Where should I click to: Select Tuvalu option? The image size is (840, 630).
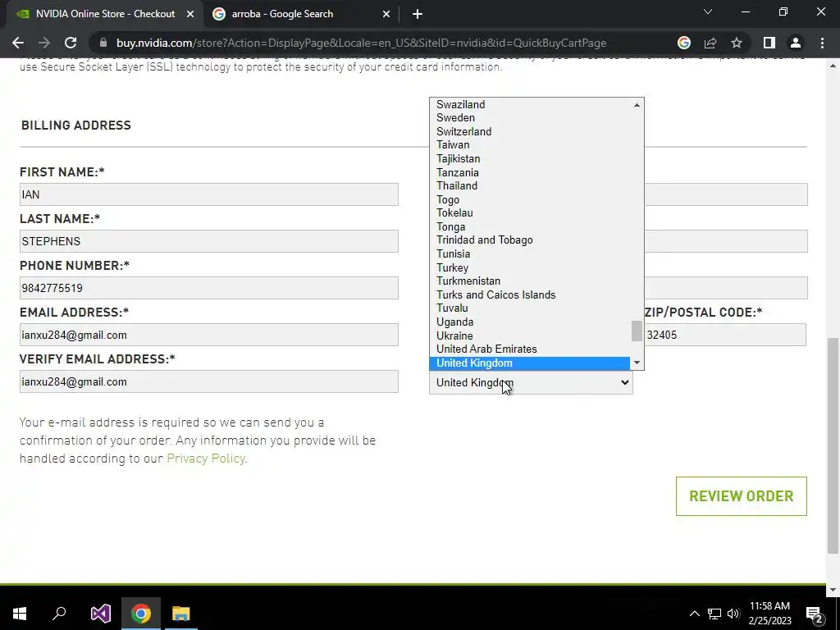point(529,308)
